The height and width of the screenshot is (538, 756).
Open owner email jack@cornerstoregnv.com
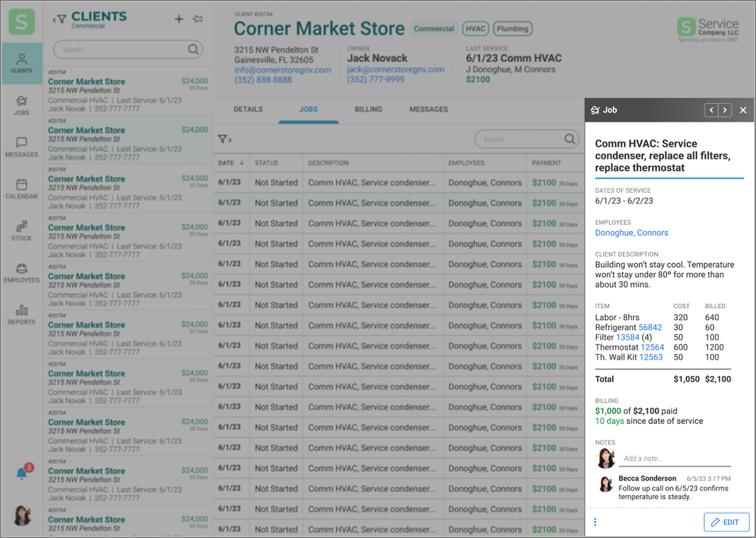pos(396,70)
